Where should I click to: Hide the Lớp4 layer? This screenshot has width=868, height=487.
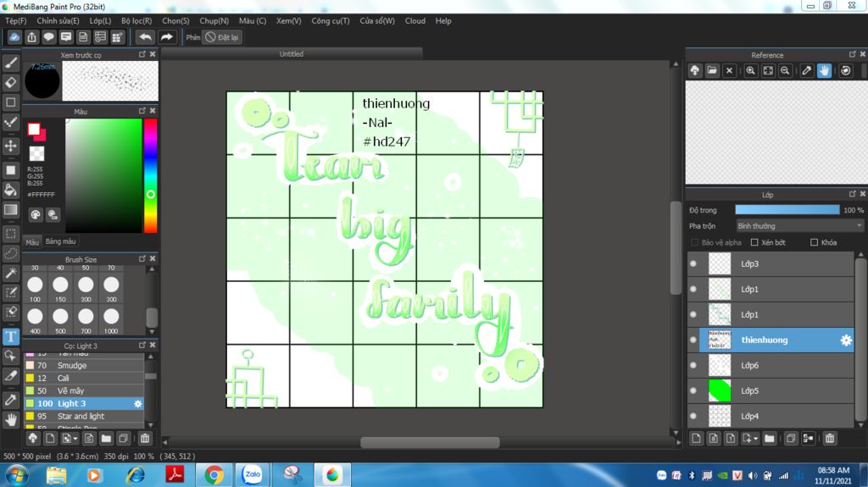[x=693, y=416]
